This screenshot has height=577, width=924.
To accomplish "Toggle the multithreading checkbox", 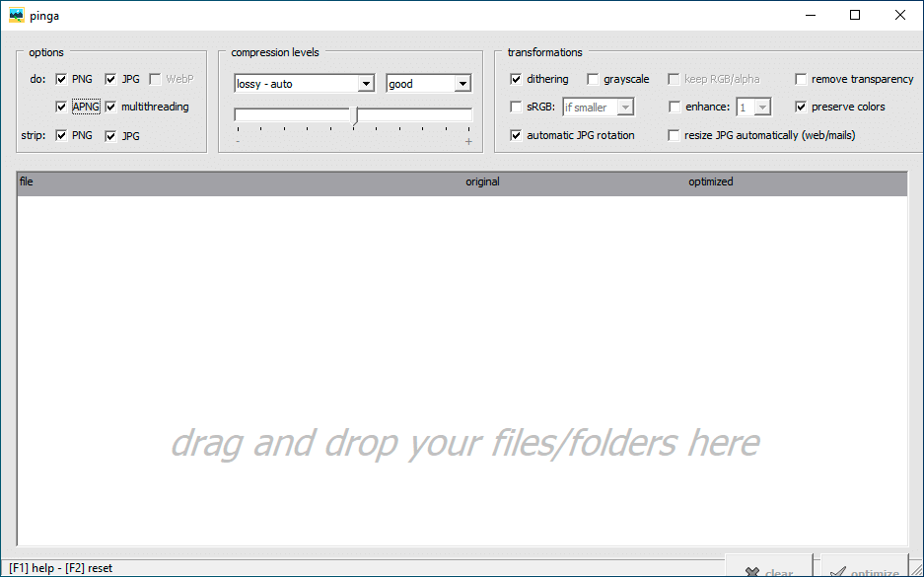I will click(x=111, y=107).
